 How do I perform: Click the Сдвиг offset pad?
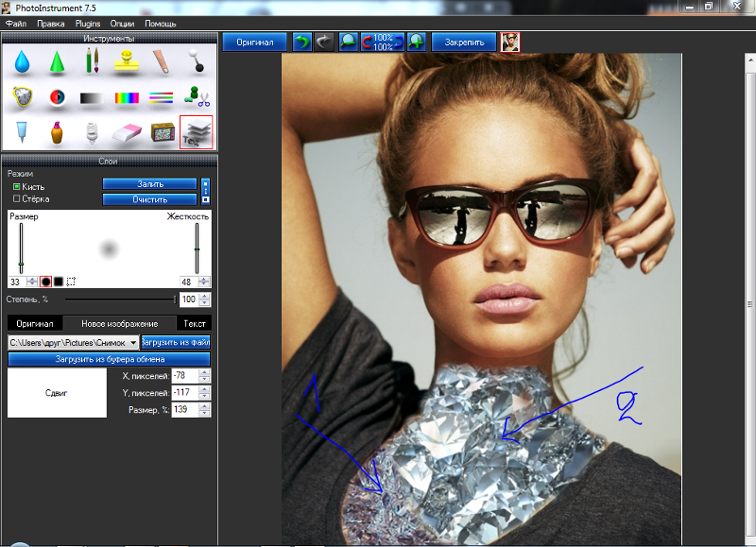57,393
